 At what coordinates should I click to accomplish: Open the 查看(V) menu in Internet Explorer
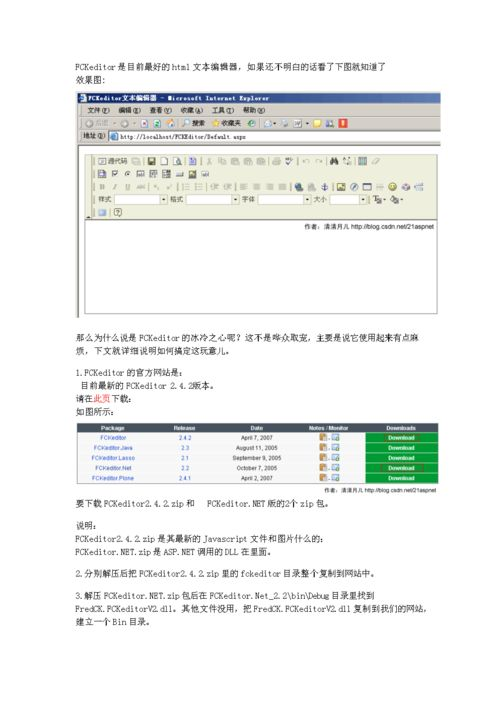click(161, 110)
